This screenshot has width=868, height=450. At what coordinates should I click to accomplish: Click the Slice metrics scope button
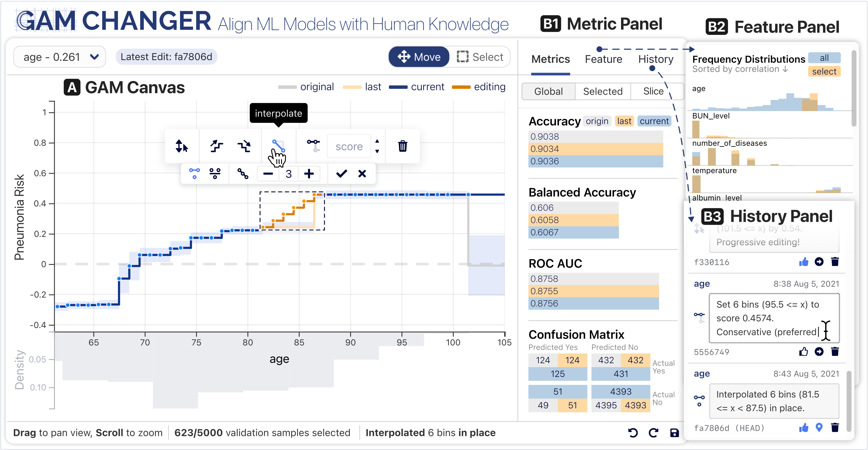click(x=653, y=91)
